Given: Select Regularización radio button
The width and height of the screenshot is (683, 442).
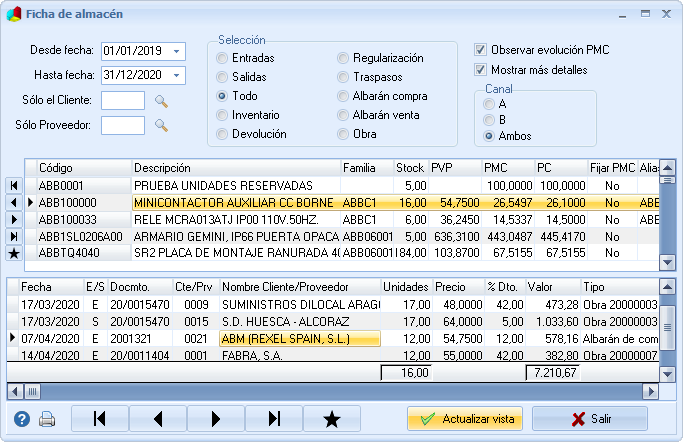Looking at the screenshot, I should click(343, 58).
